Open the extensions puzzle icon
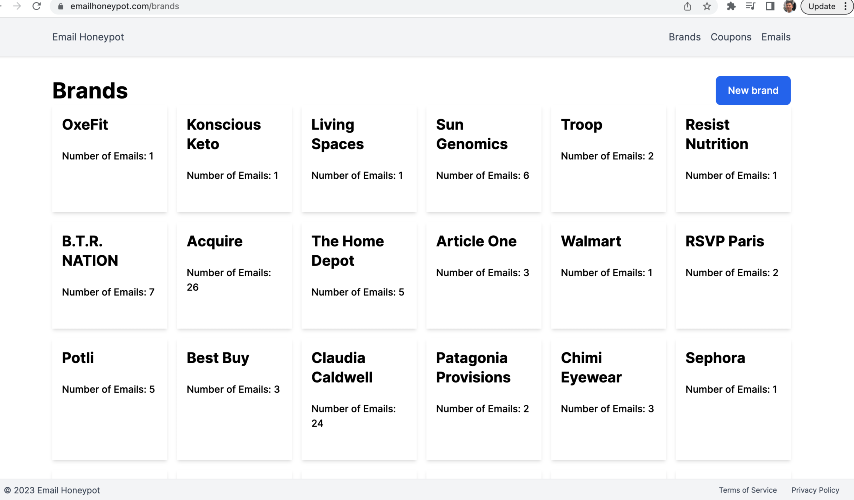 pos(731,6)
